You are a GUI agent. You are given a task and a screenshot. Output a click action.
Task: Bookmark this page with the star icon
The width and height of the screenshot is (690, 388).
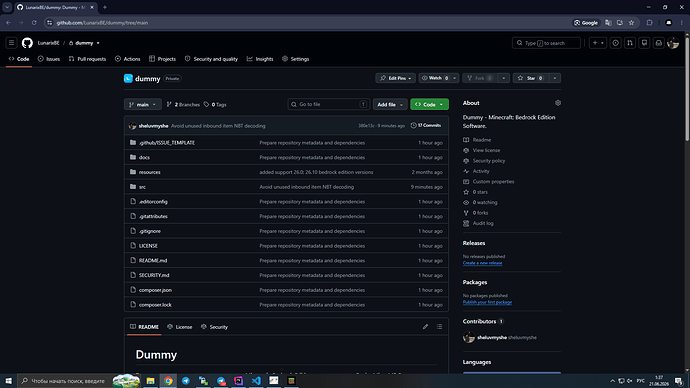coord(631,22)
